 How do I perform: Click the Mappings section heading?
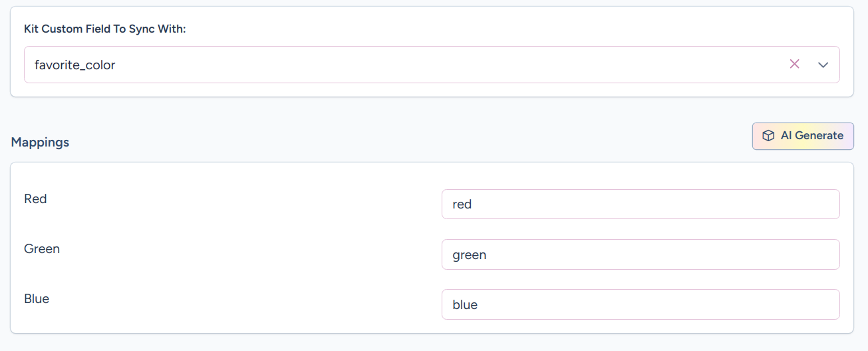point(40,142)
